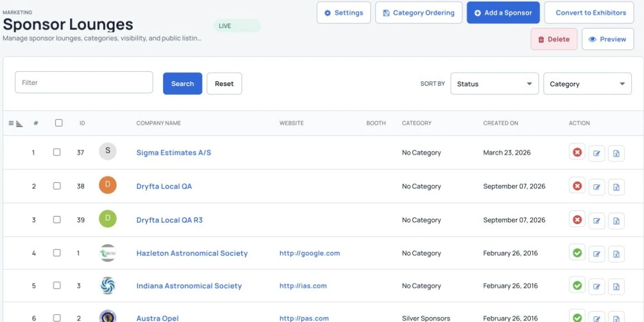Click export file icon for Dryfta Local QA R3
This screenshot has width=644, height=322.
(x=616, y=221)
